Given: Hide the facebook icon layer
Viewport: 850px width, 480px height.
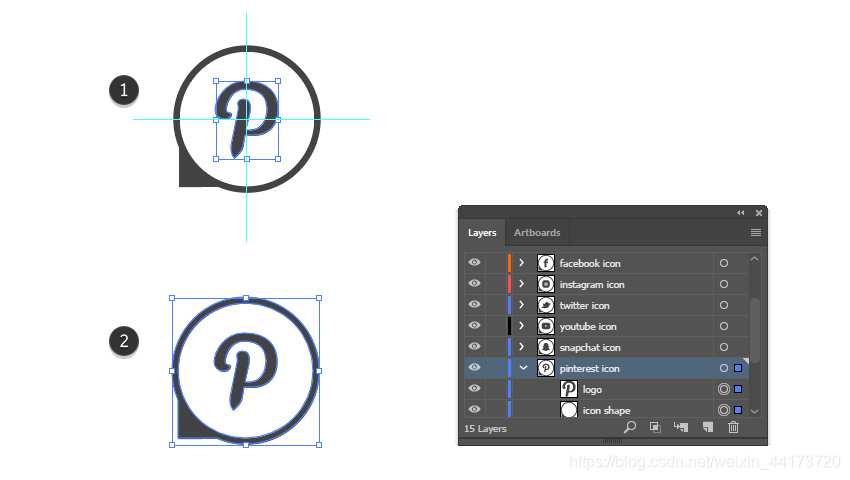Looking at the screenshot, I should 474,263.
